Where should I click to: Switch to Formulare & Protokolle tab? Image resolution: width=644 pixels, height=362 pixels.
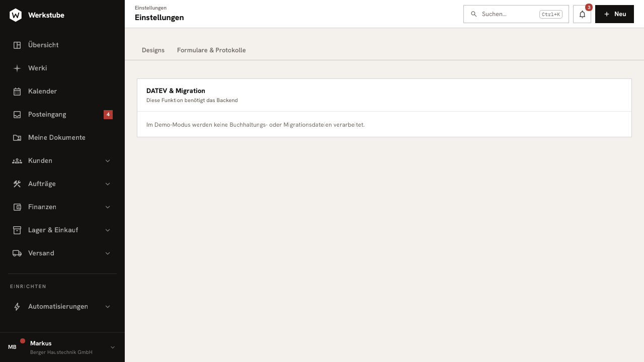click(x=211, y=50)
